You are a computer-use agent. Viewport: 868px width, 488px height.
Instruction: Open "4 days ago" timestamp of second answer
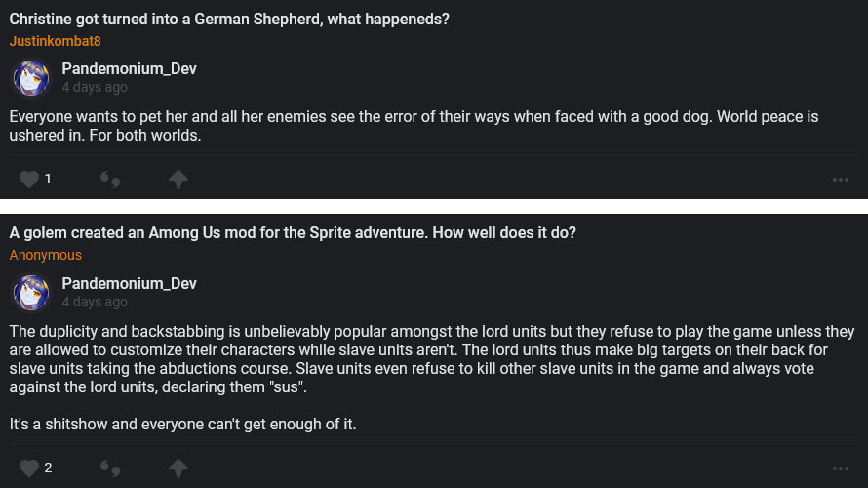(95, 302)
